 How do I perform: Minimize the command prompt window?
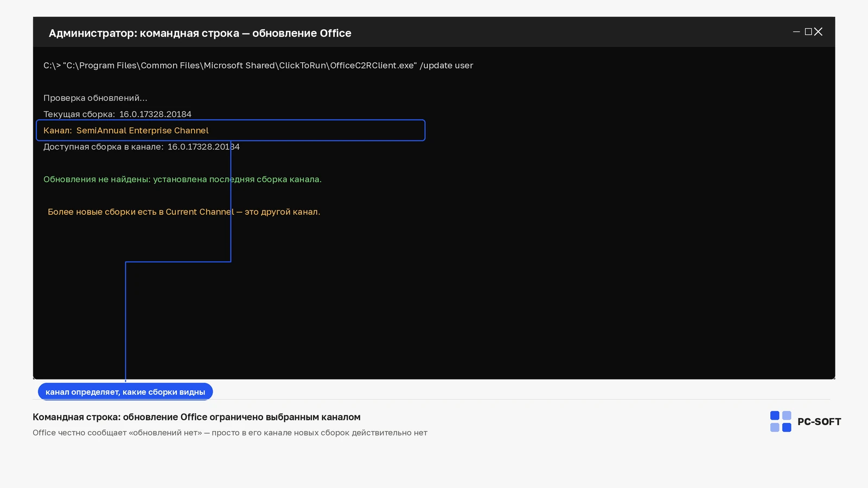[x=796, y=32]
